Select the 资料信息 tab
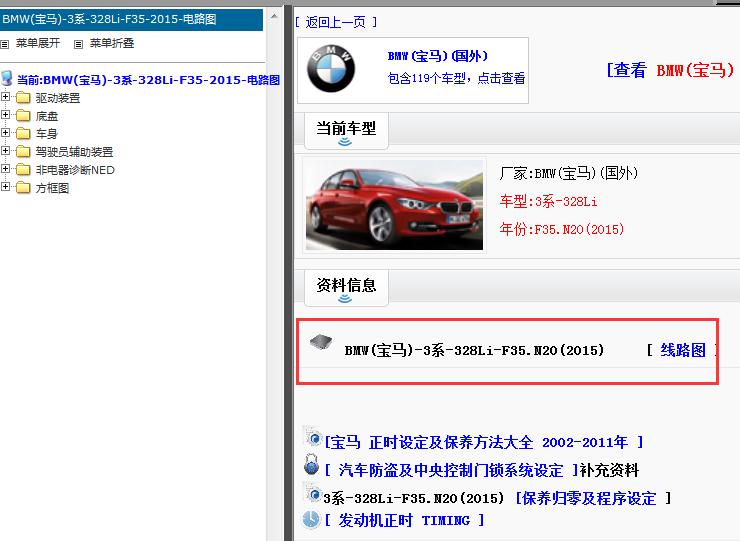740x541 pixels. click(x=346, y=288)
